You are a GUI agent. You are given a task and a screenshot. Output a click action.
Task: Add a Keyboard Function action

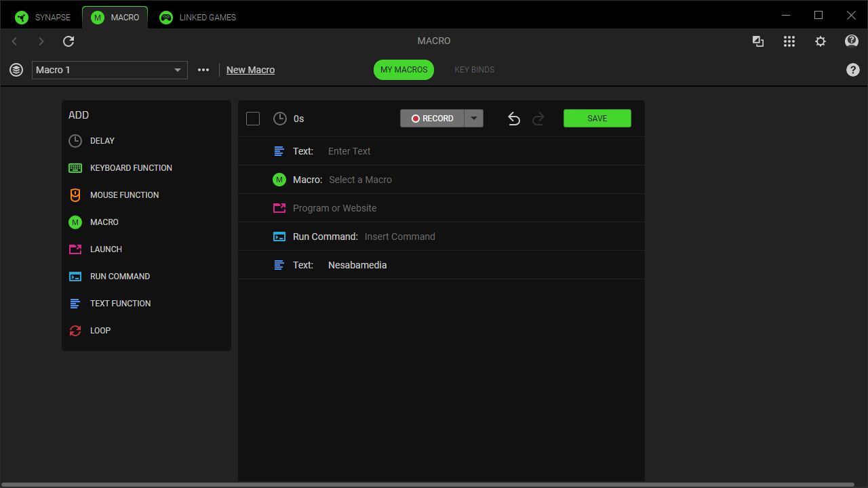[130, 168]
